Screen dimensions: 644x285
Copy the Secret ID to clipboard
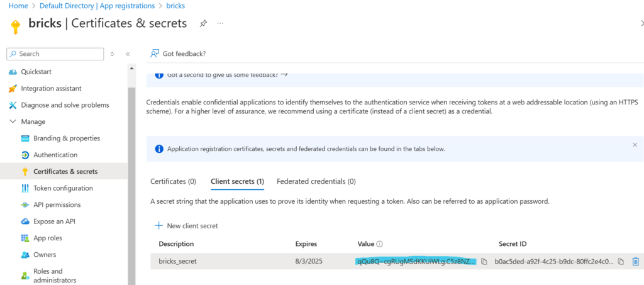621,261
